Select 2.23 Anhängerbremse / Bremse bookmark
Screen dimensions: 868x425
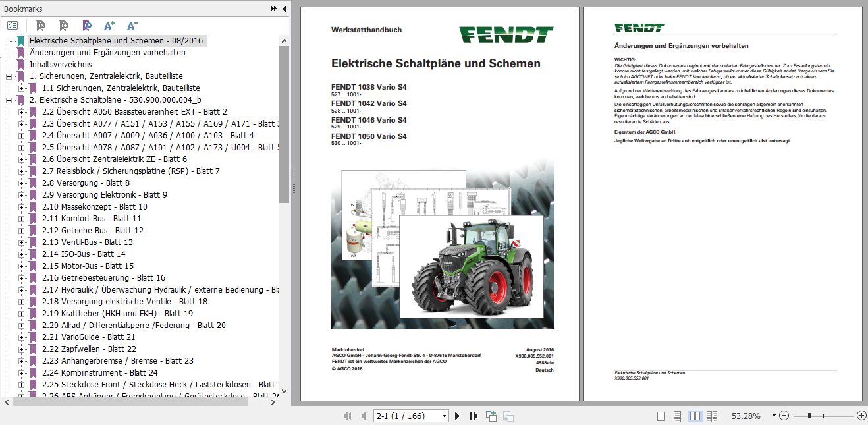pyautogui.click(x=117, y=361)
